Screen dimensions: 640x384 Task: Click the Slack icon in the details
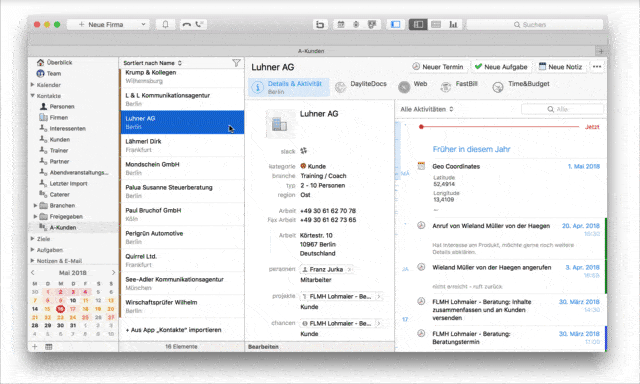pyautogui.click(x=304, y=151)
